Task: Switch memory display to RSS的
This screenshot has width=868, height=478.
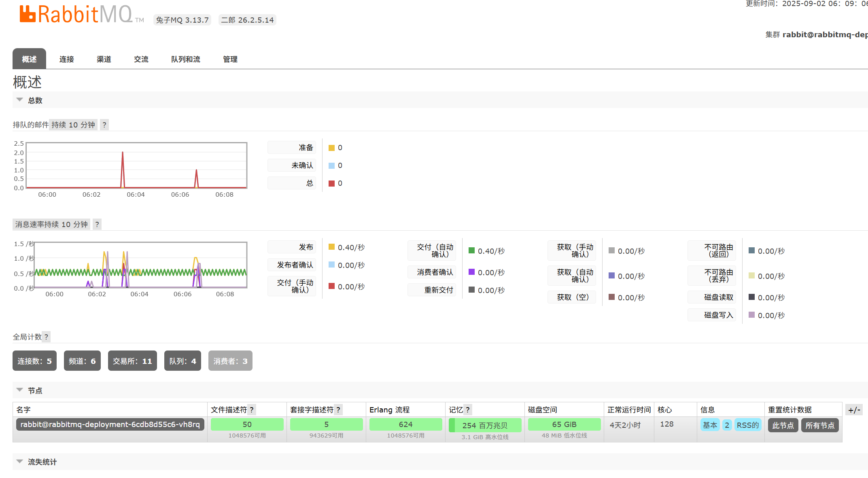Action: click(x=748, y=425)
